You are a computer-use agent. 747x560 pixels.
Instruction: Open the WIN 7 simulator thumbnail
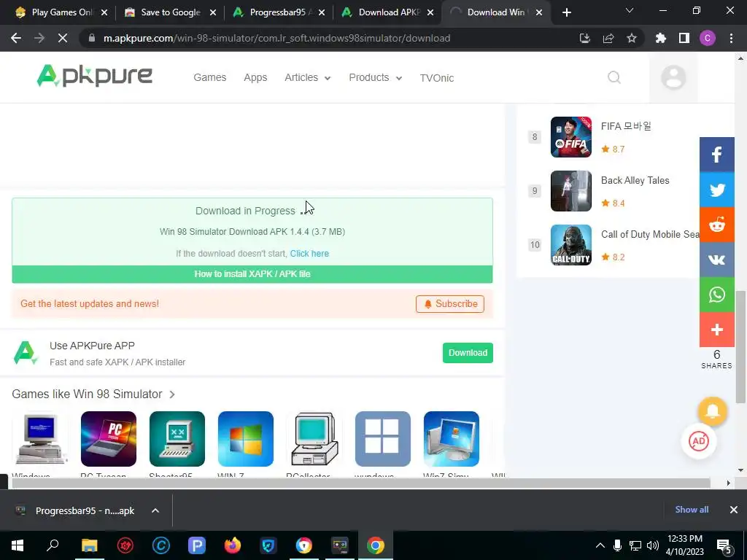click(246, 439)
